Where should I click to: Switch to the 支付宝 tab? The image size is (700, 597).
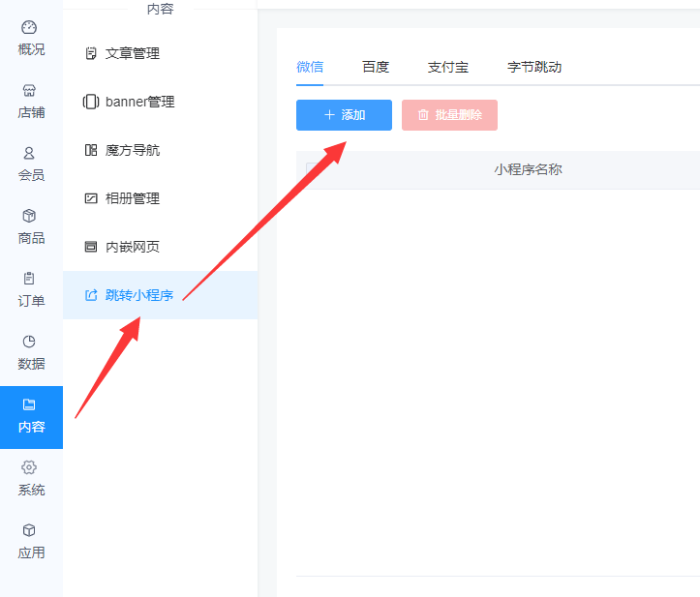point(447,67)
